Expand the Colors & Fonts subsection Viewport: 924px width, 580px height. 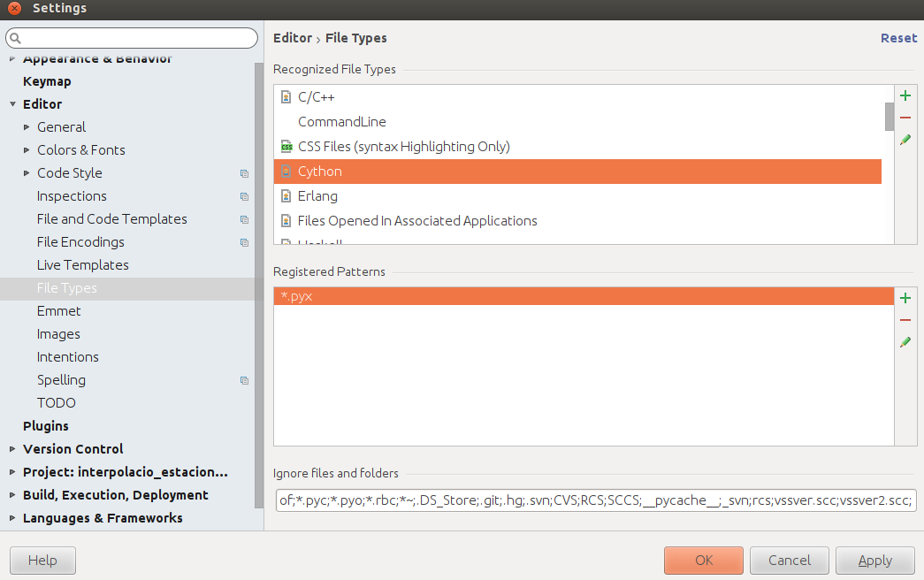[27, 149]
